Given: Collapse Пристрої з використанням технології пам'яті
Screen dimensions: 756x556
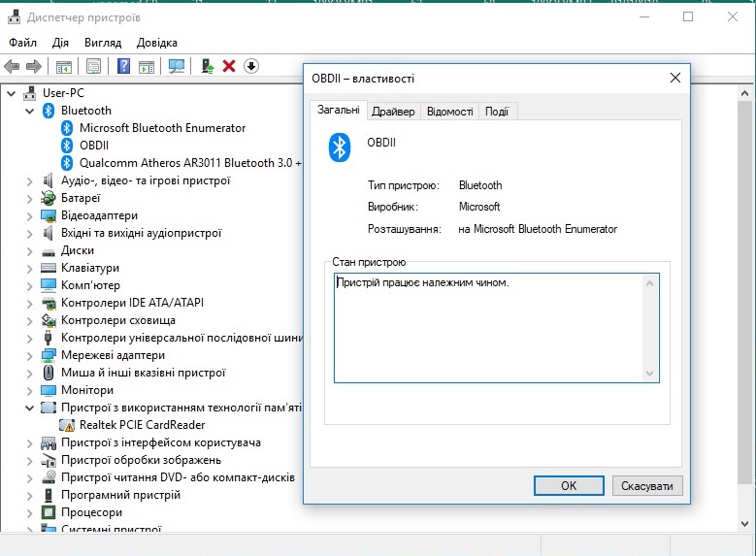Looking at the screenshot, I should (x=29, y=408).
